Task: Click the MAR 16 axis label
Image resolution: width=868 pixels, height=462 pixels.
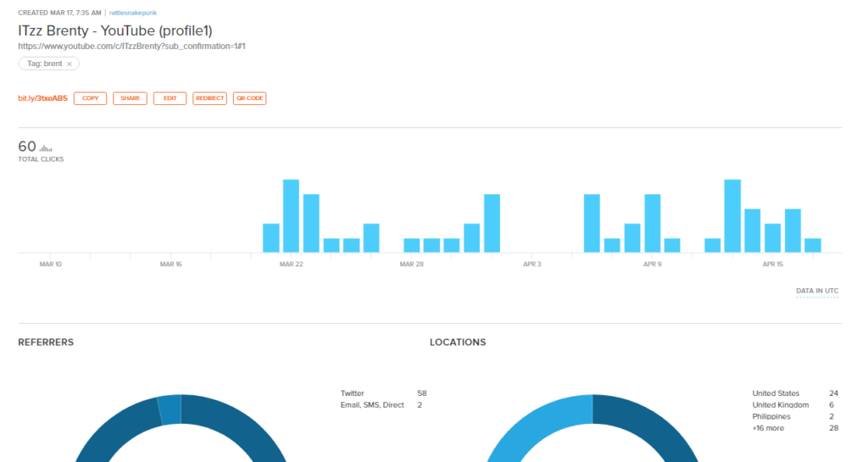Action: click(x=170, y=264)
